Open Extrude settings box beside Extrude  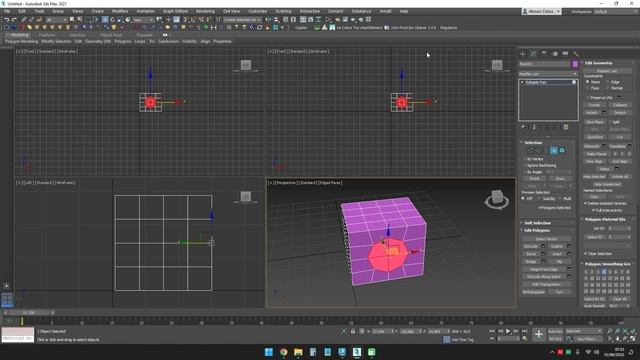click(543, 247)
